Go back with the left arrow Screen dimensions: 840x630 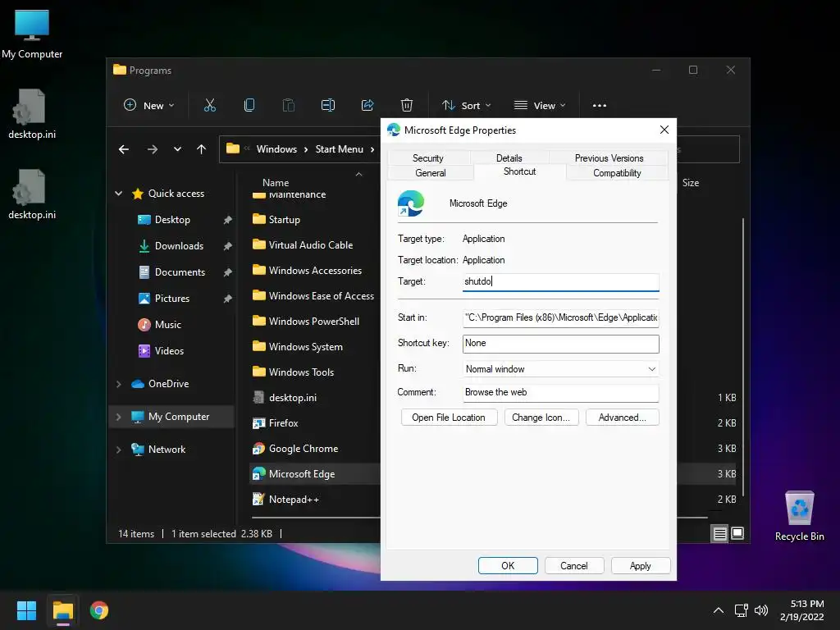[124, 149]
